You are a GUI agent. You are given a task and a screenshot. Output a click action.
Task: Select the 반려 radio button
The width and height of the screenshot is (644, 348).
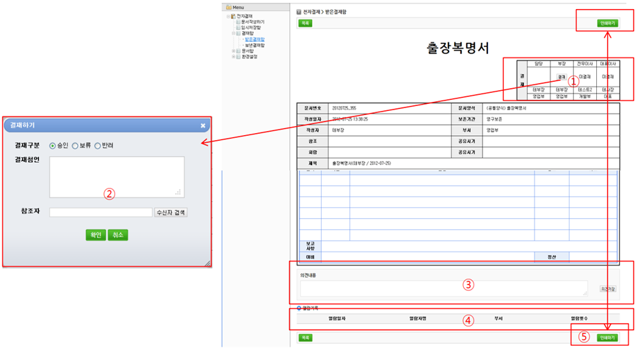98,146
